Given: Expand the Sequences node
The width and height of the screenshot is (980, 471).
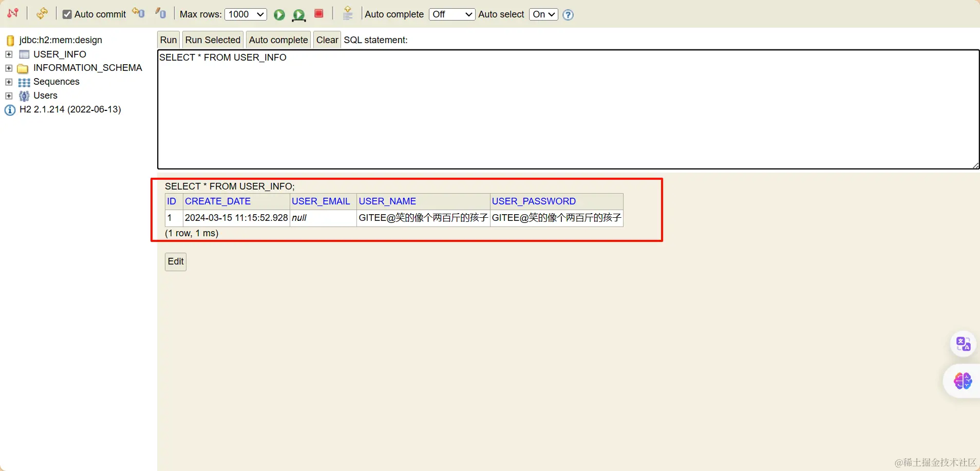Looking at the screenshot, I should (9, 82).
